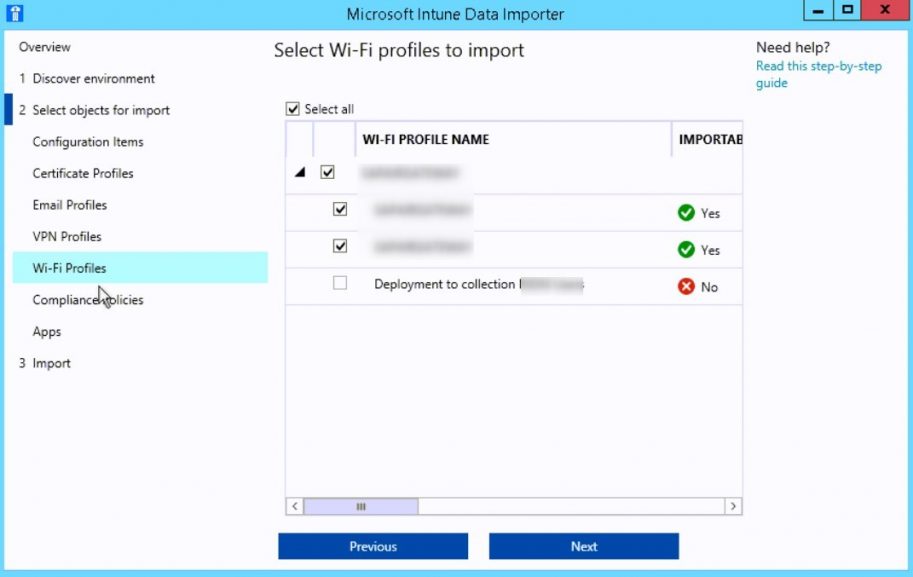Open the Email Profiles section
This screenshot has width=913, height=577.
tap(69, 204)
